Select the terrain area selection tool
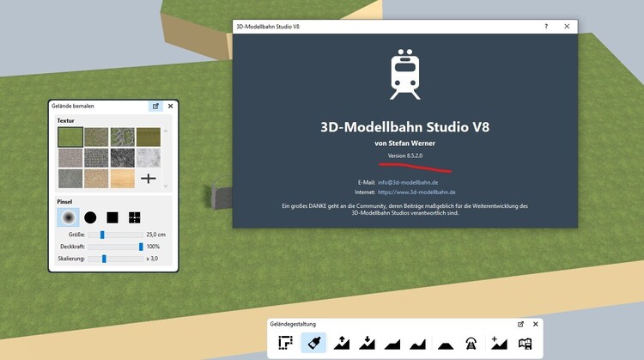 coord(285,343)
